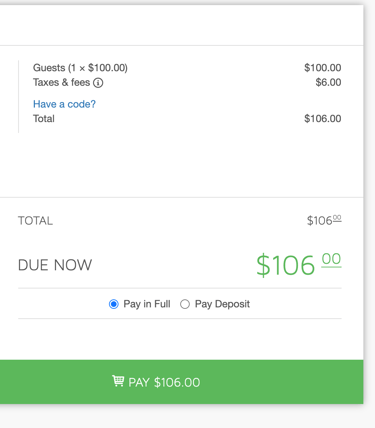The image size is (375, 428).
Task: Click the DUE NOW heading
Action: tap(55, 265)
